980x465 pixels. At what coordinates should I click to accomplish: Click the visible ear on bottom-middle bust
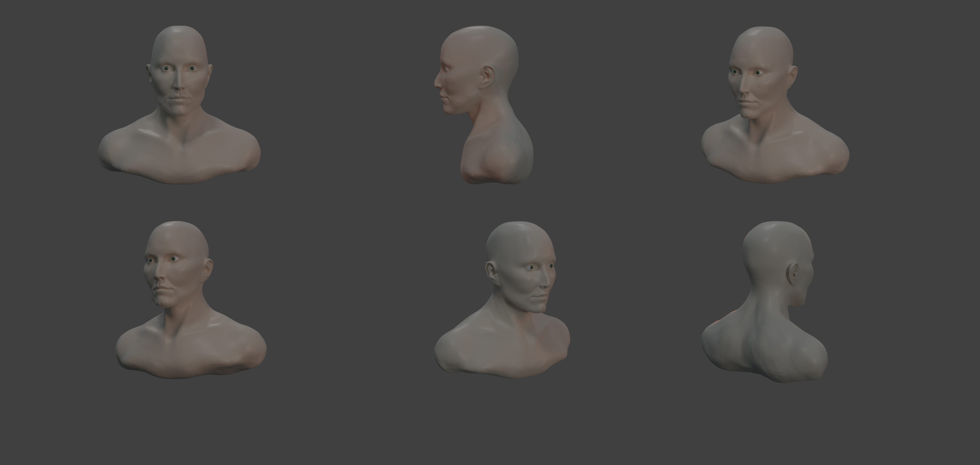pyautogui.click(x=492, y=272)
